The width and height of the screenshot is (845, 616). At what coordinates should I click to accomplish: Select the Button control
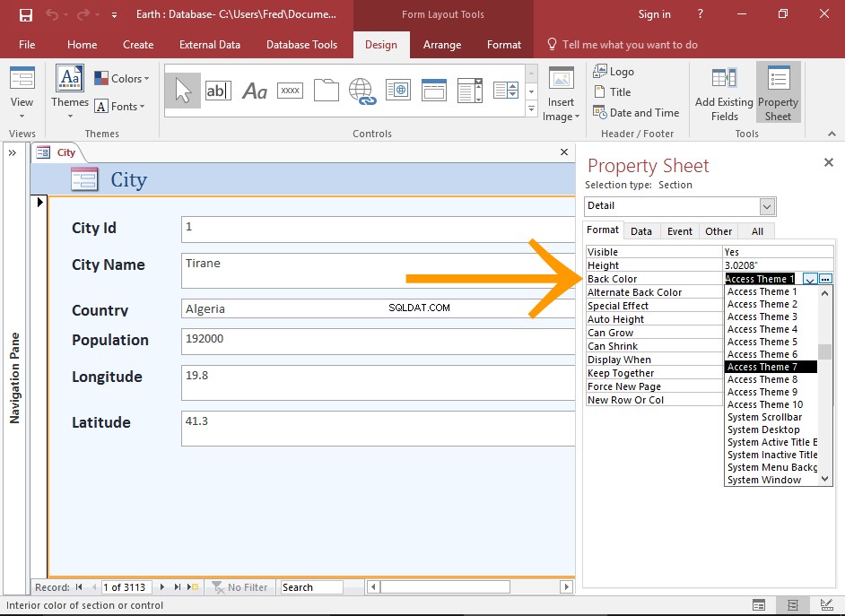[x=290, y=91]
